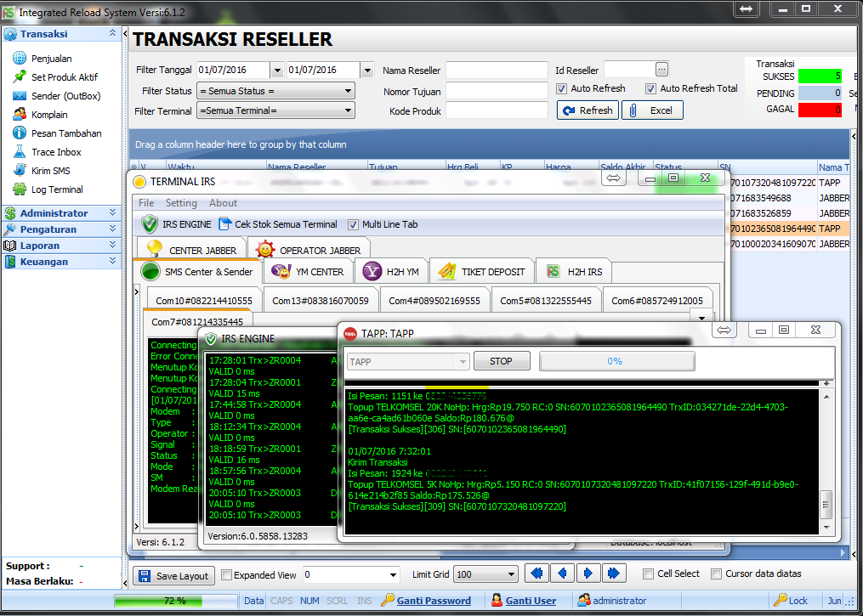This screenshot has height=616, width=863.
Task: Click the red GAGAL count swatch
Action: (x=820, y=110)
